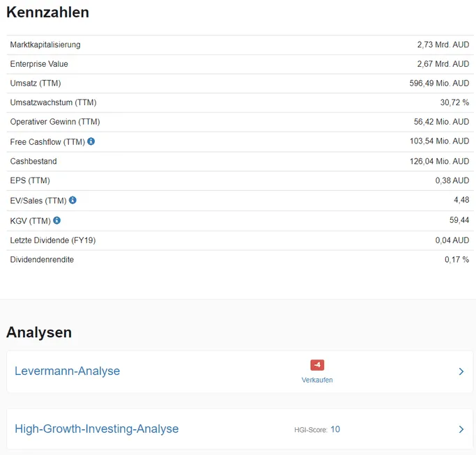Click the KGV value 59,44
Screen dimensions: 476x455
(x=459, y=220)
